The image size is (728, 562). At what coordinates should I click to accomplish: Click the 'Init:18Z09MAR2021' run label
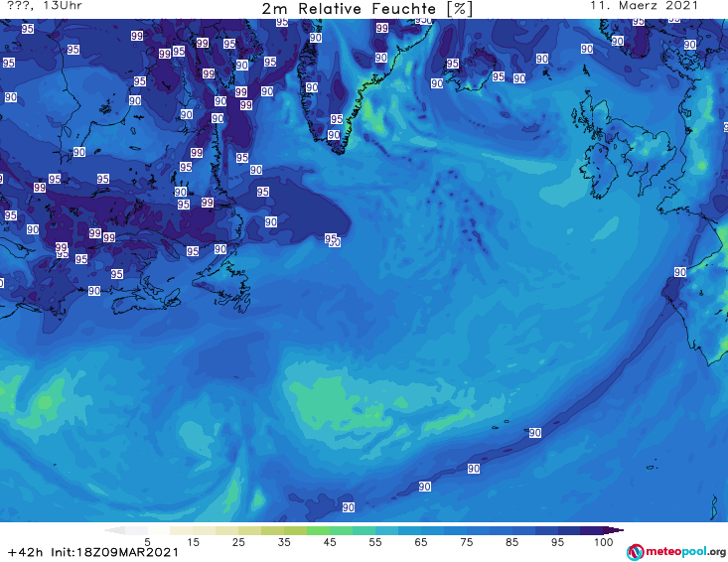coord(114,552)
